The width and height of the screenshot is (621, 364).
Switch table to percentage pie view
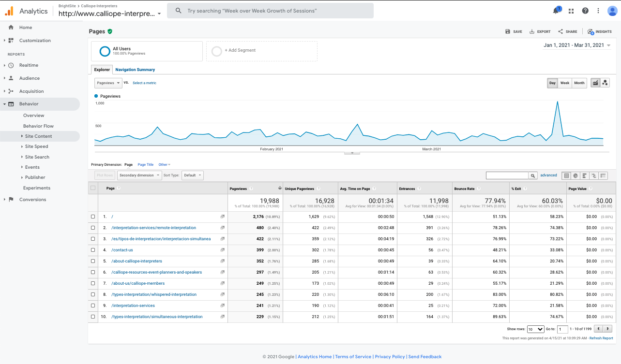[x=575, y=175]
